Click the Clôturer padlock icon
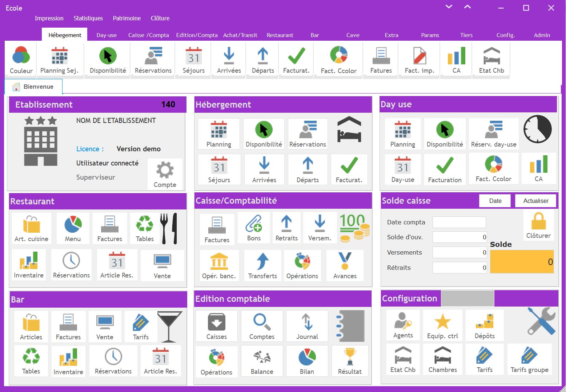Viewport: 566px width, 392px height. (x=538, y=225)
